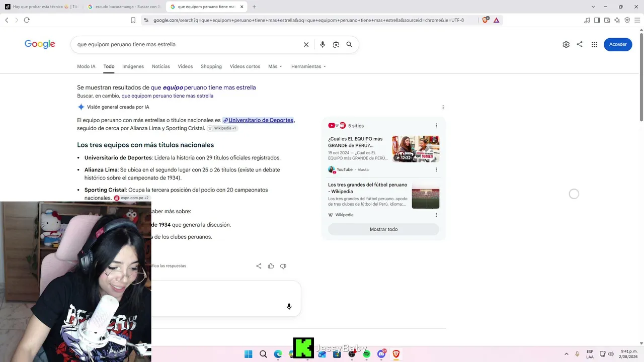Dislike the AI overview response
This screenshot has height=362, width=644.
(283, 266)
